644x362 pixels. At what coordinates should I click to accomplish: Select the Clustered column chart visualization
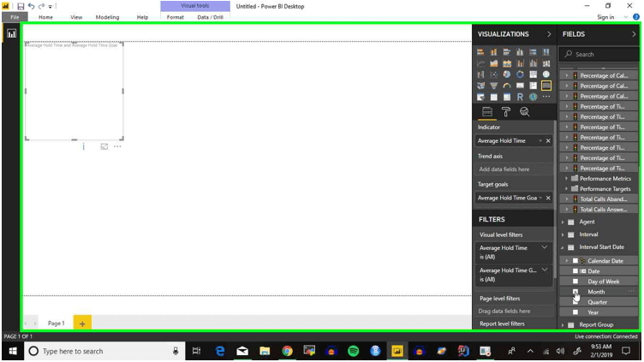tap(520, 52)
